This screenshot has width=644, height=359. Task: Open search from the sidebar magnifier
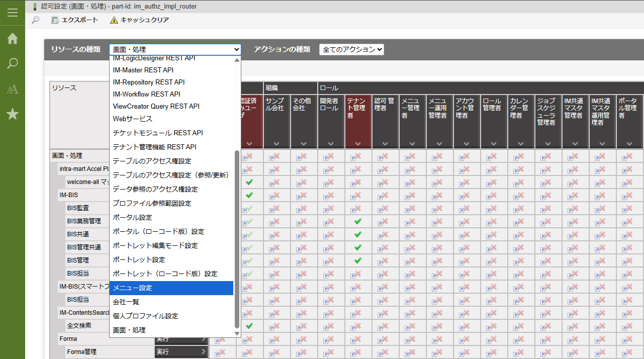coord(13,64)
